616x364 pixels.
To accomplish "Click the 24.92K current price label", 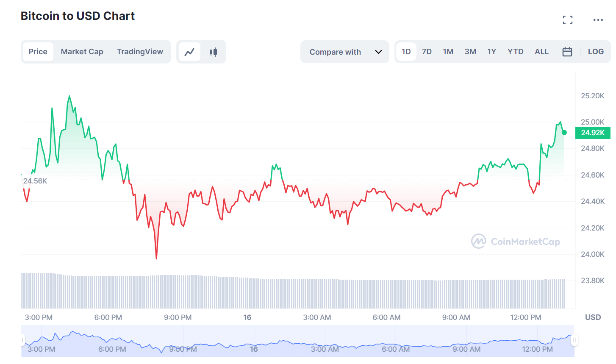I will tap(593, 133).
